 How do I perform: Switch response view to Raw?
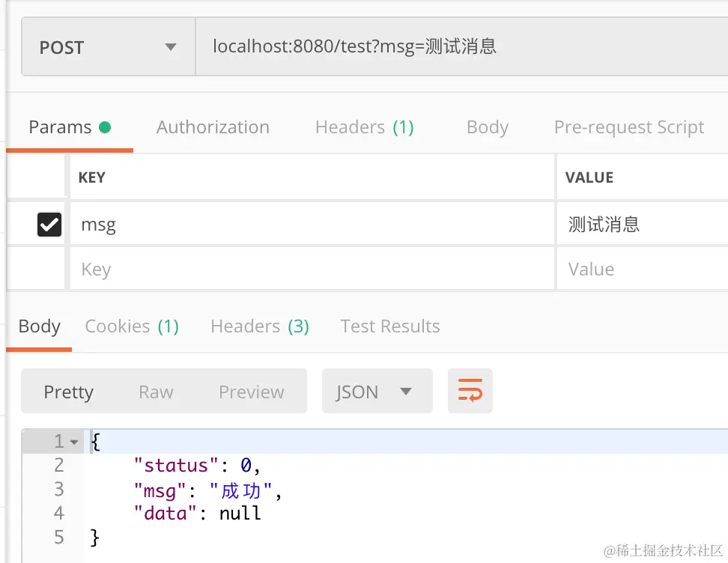[156, 392]
